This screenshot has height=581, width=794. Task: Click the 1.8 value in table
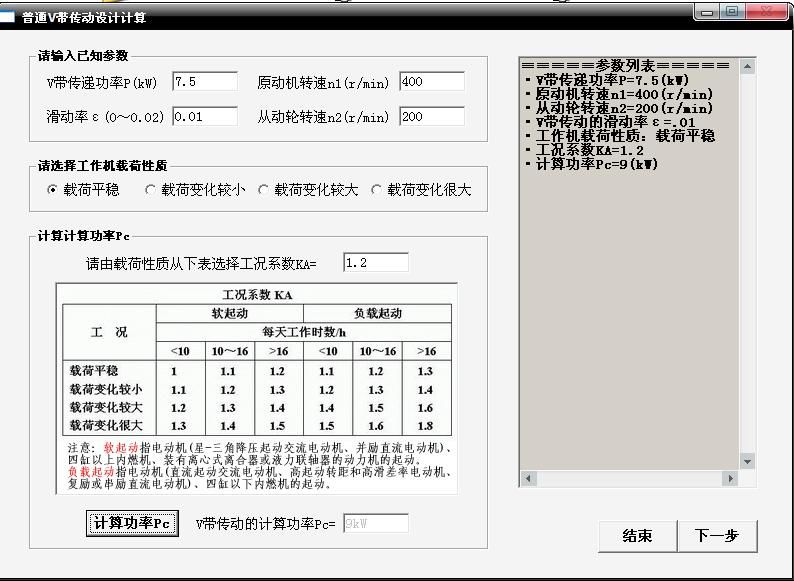point(425,426)
